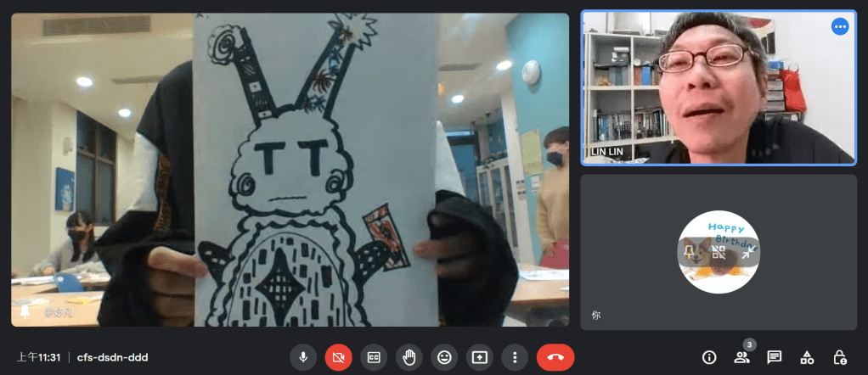Pin your own tile
Image resolution: width=868 pixels, height=375 pixels.
tap(690, 252)
